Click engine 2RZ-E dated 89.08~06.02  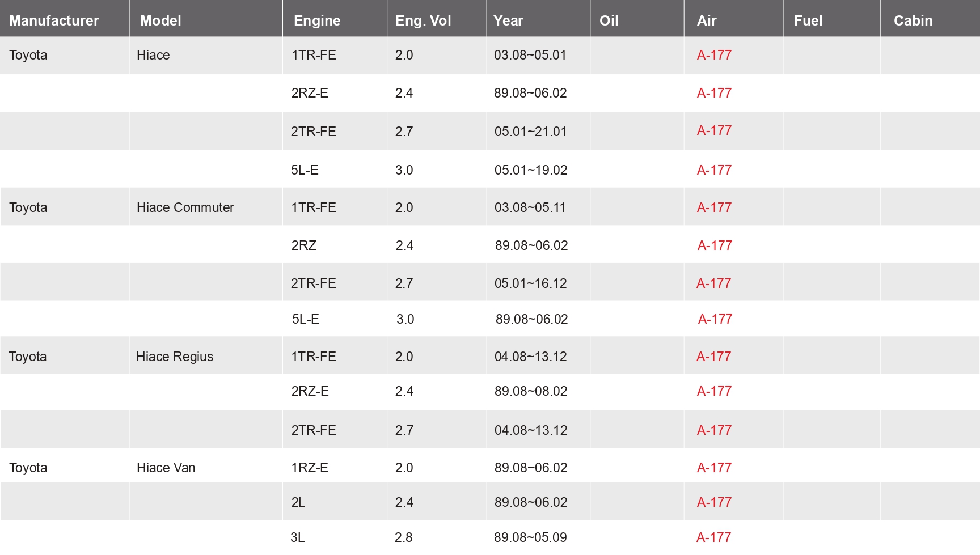pos(310,93)
